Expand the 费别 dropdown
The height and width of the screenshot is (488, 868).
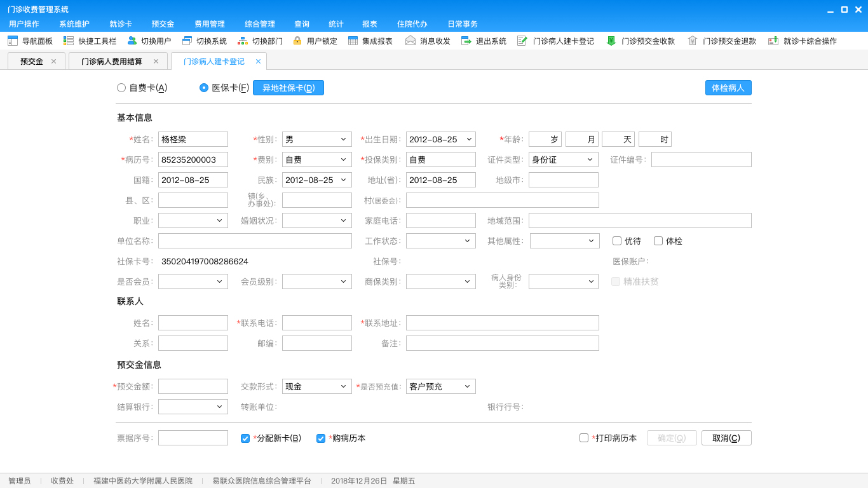click(x=317, y=159)
